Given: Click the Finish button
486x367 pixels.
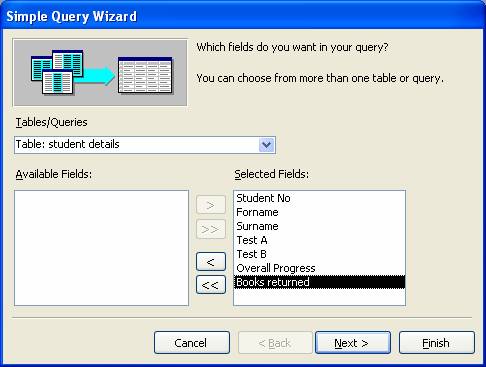Looking at the screenshot, I should [437, 342].
